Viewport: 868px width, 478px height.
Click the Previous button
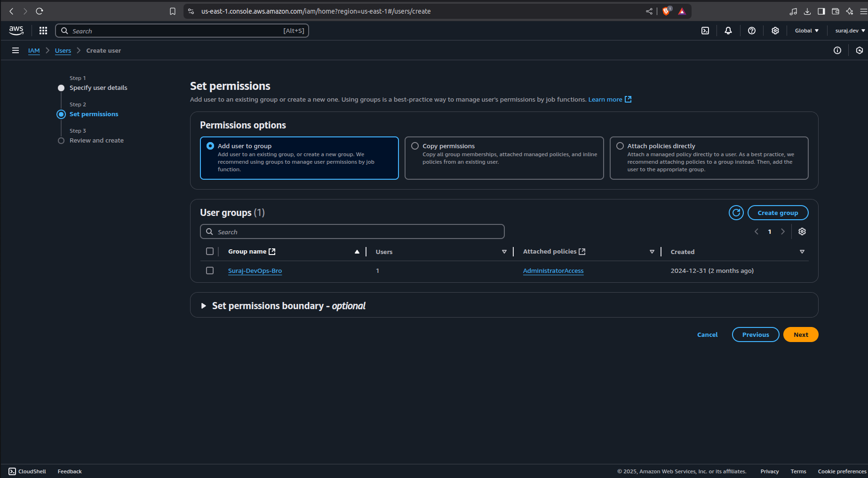[756, 335]
